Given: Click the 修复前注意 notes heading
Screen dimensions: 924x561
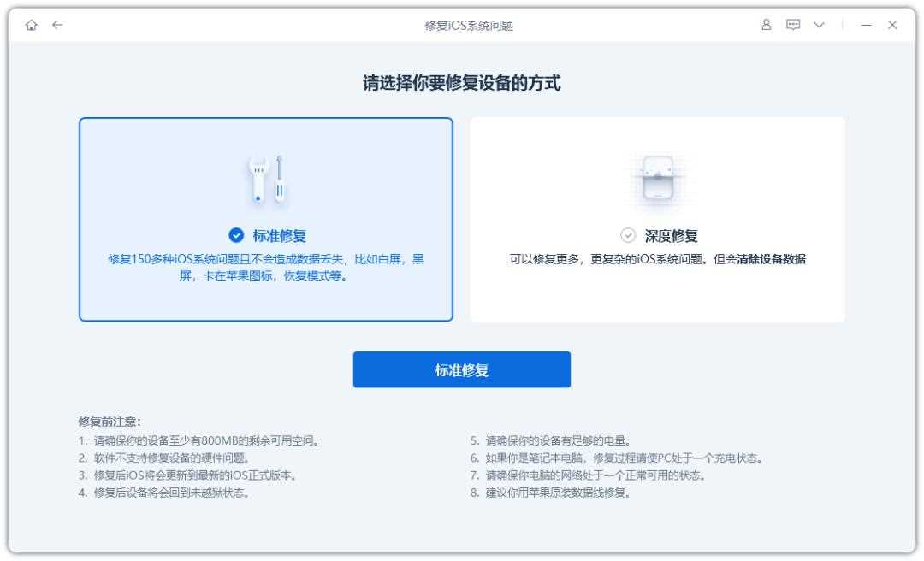Looking at the screenshot, I should tap(110, 422).
